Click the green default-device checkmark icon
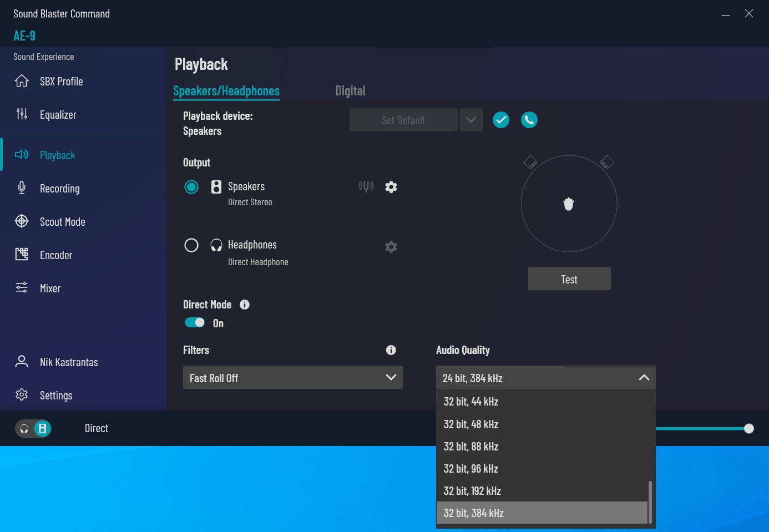Viewport: 769px width, 532px height. click(x=501, y=120)
